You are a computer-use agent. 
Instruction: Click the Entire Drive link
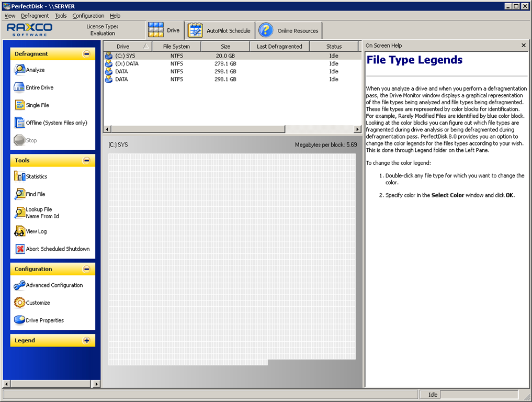coord(40,87)
